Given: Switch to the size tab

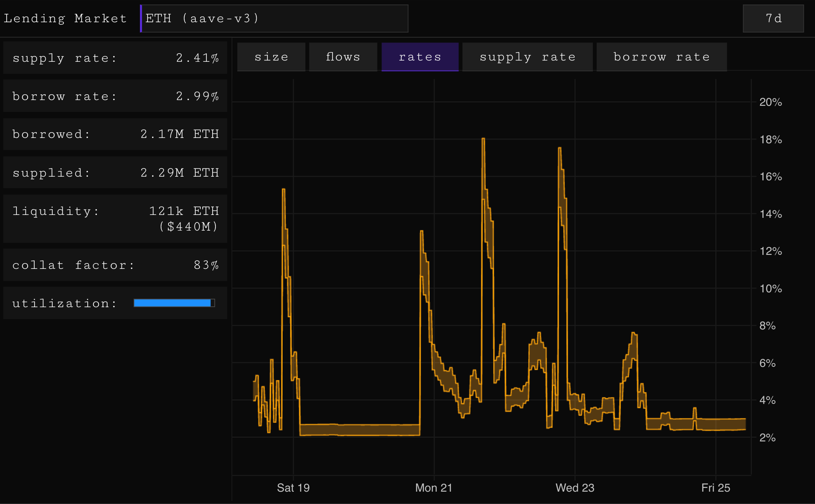Looking at the screenshot, I should pyautogui.click(x=271, y=57).
